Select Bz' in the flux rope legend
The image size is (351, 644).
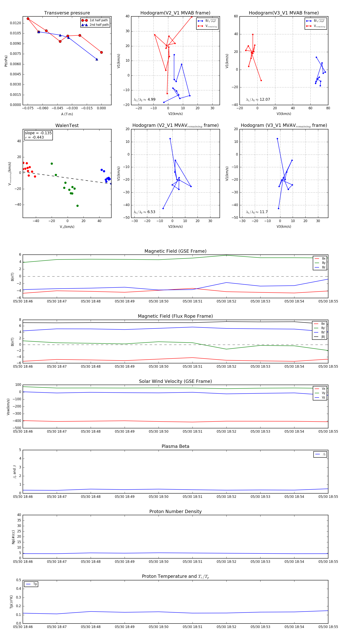click(320, 333)
